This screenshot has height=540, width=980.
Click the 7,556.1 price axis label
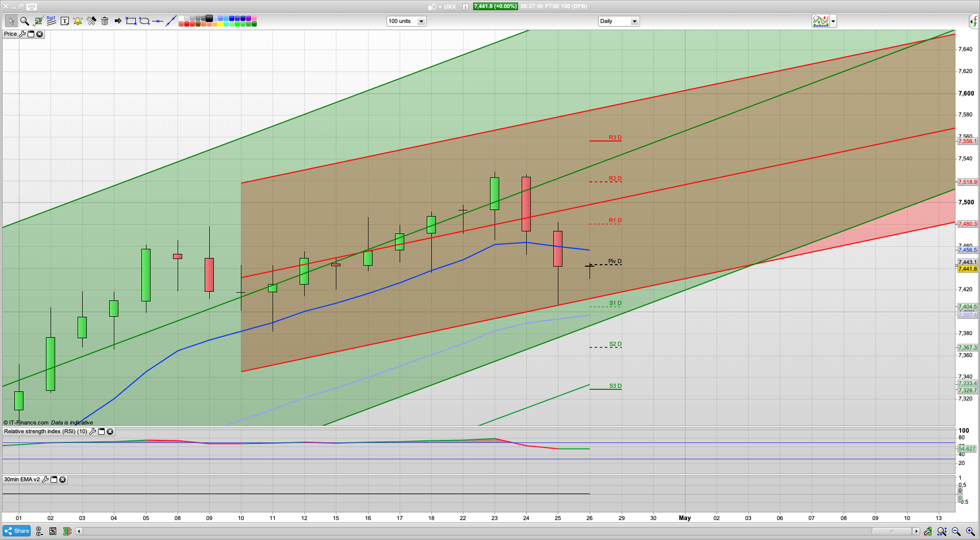pyautogui.click(x=967, y=141)
